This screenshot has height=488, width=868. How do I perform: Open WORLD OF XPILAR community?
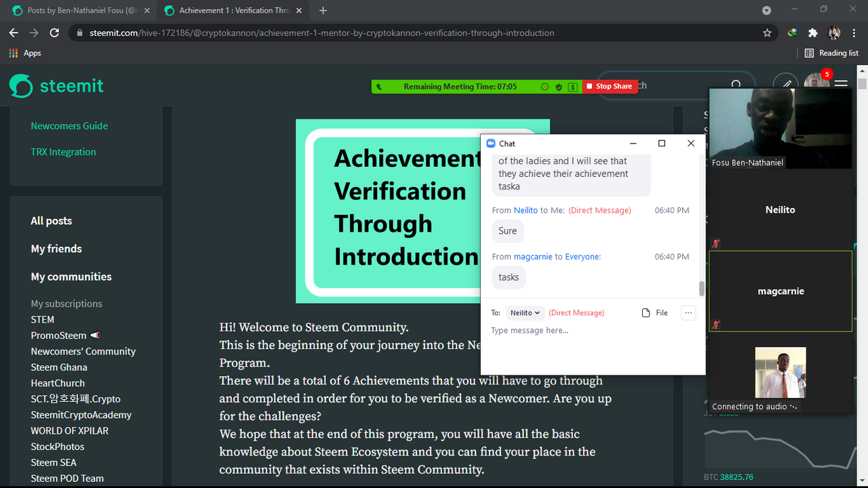pyautogui.click(x=69, y=430)
